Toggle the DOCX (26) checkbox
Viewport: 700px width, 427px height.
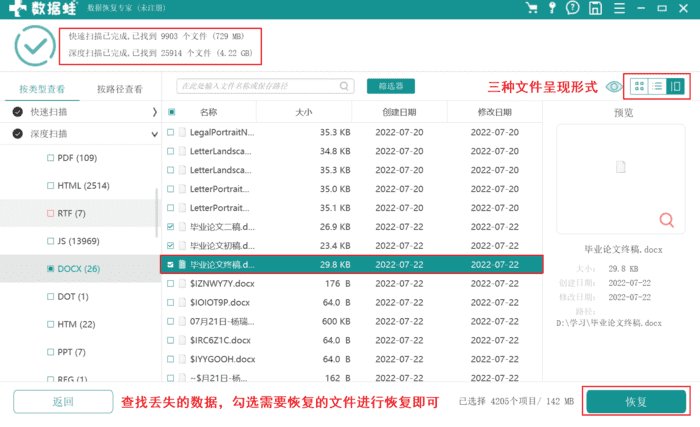[x=50, y=268]
